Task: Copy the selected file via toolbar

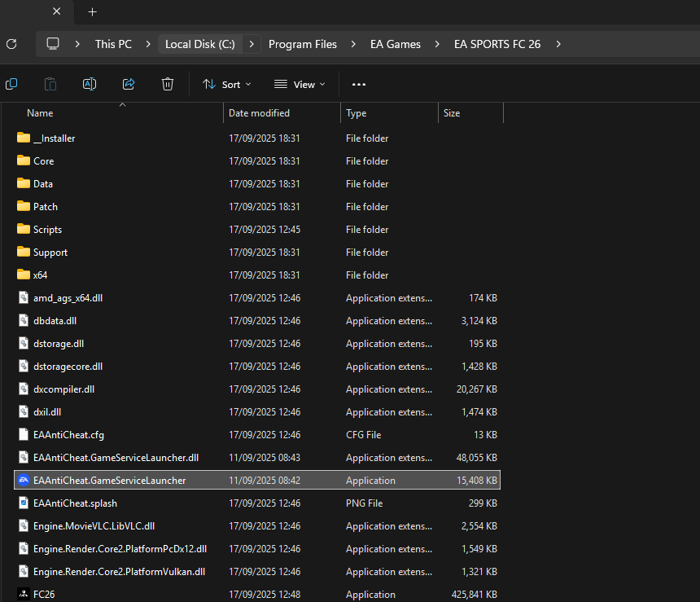Action: [11, 84]
